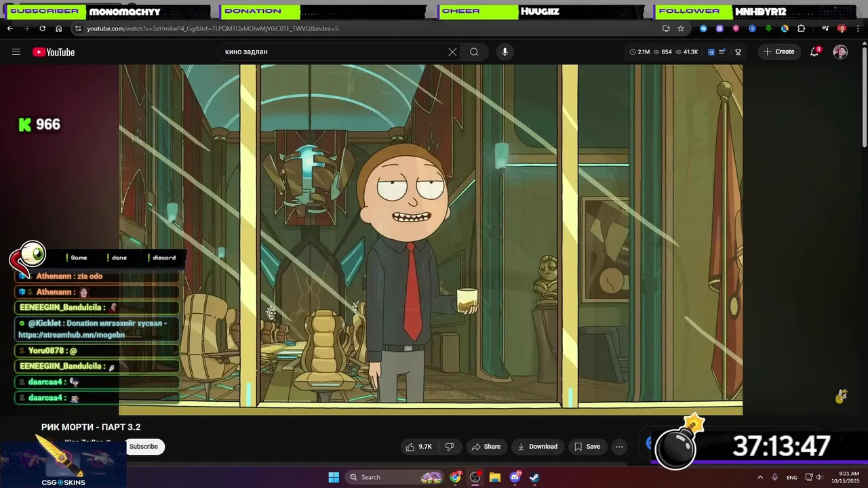
Task: Dislike the video with thumbs down
Action: click(x=449, y=447)
